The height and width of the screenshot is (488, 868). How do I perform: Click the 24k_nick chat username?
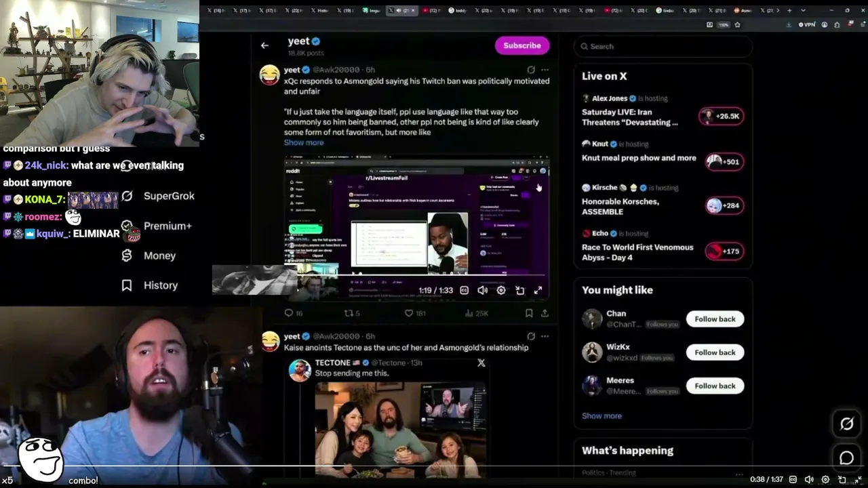tap(46, 165)
